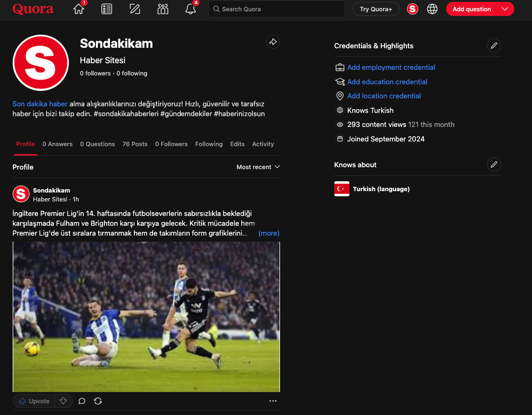Repost the Fulham-Brighton post via the repost icon

coord(98,401)
